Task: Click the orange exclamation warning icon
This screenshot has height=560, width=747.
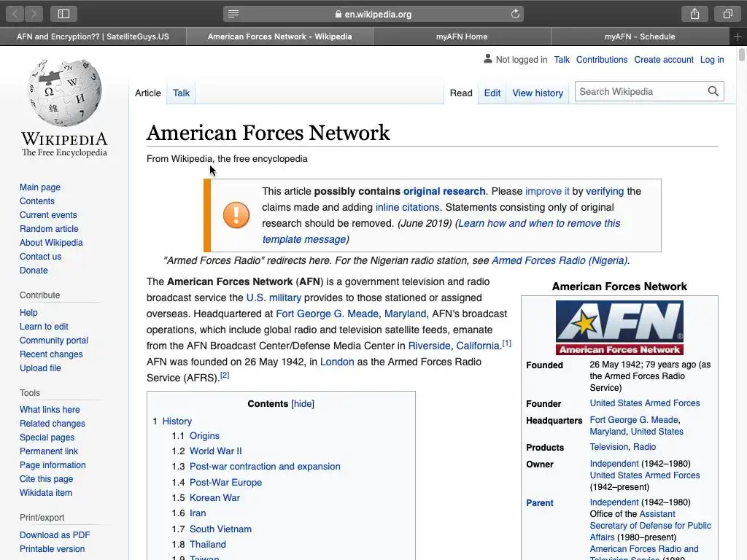Action: [236, 215]
